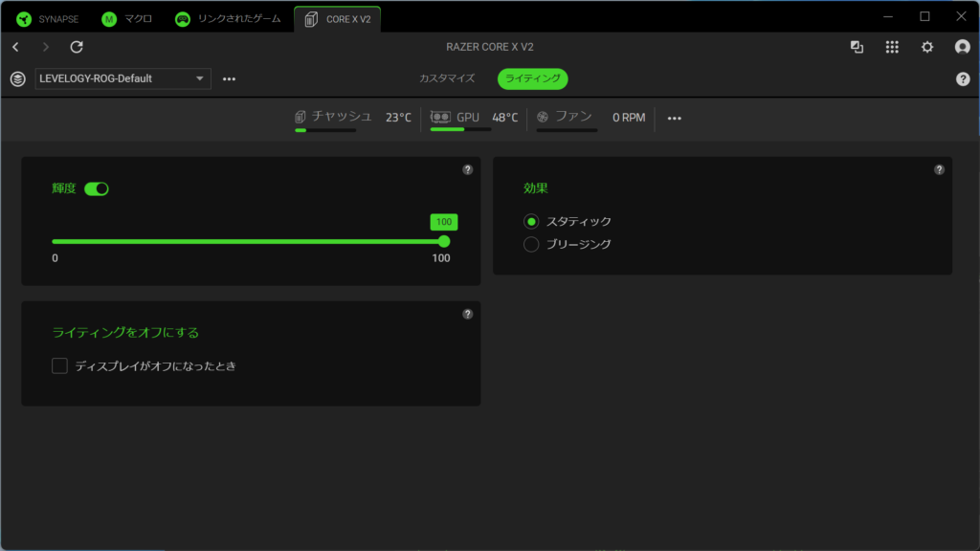Open the user account avatar
Screen dimensions: 980x551
(x=962, y=47)
